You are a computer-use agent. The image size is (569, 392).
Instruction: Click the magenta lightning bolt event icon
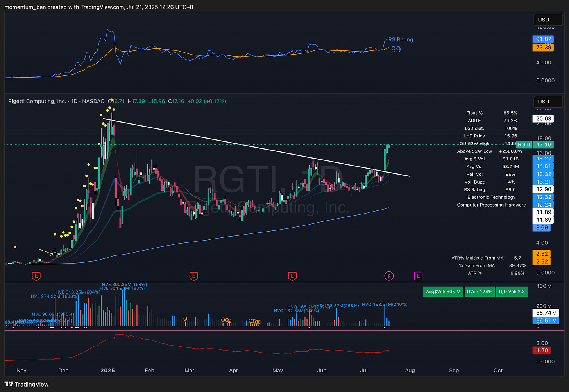point(389,276)
